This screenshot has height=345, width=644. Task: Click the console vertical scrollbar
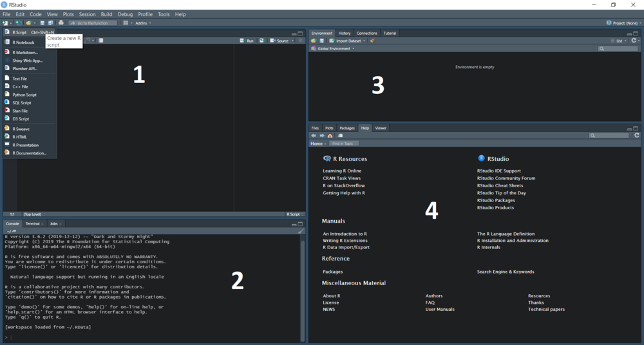pyautogui.click(x=302, y=283)
